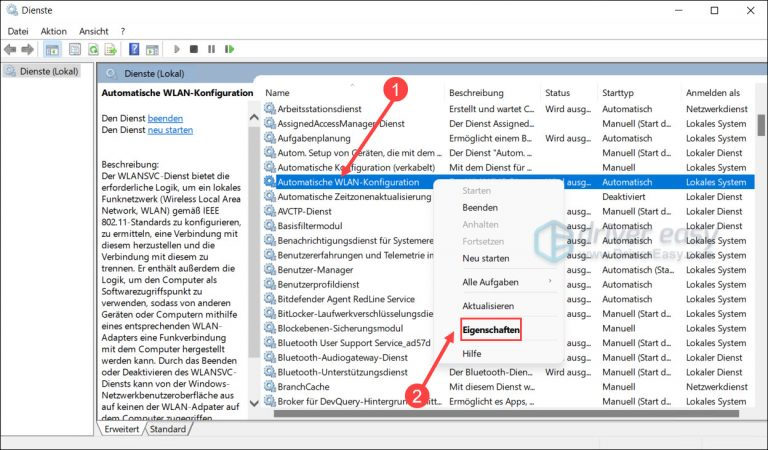Select Neu starten in the context menu
The image size is (768, 450).
click(486, 258)
